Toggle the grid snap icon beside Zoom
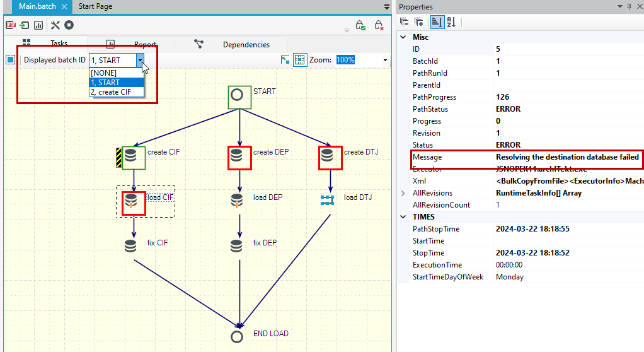 coord(300,60)
